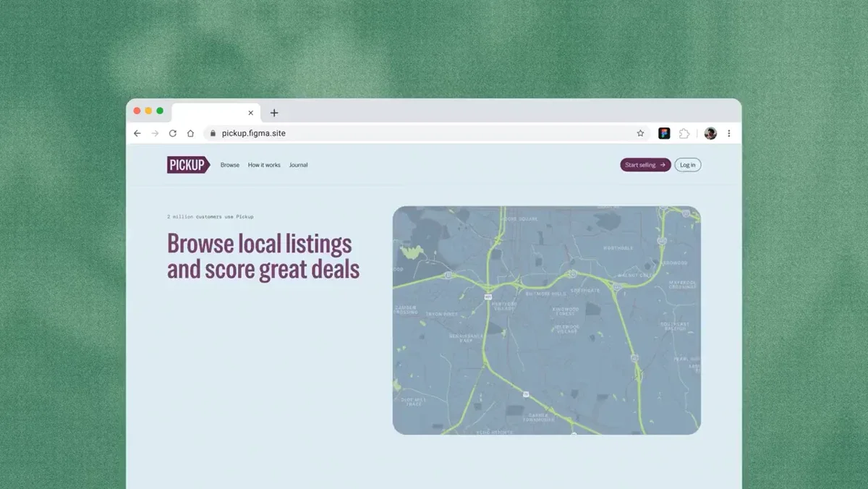
Task: Click "2 million customers use Pickup" text
Action: [210, 216]
